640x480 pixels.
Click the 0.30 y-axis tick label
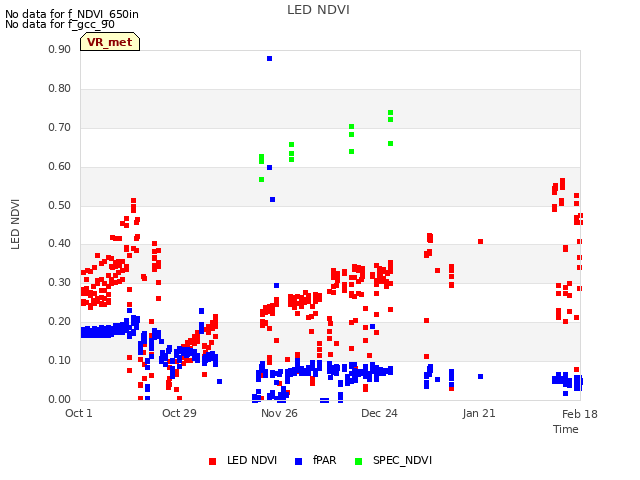pos(60,282)
